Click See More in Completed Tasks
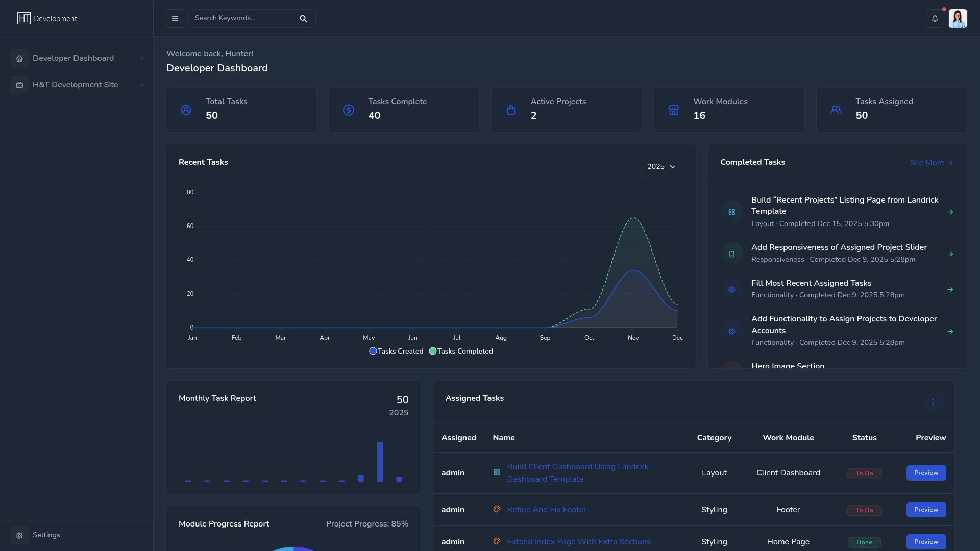The image size is (980, 551). click(930, 163)
